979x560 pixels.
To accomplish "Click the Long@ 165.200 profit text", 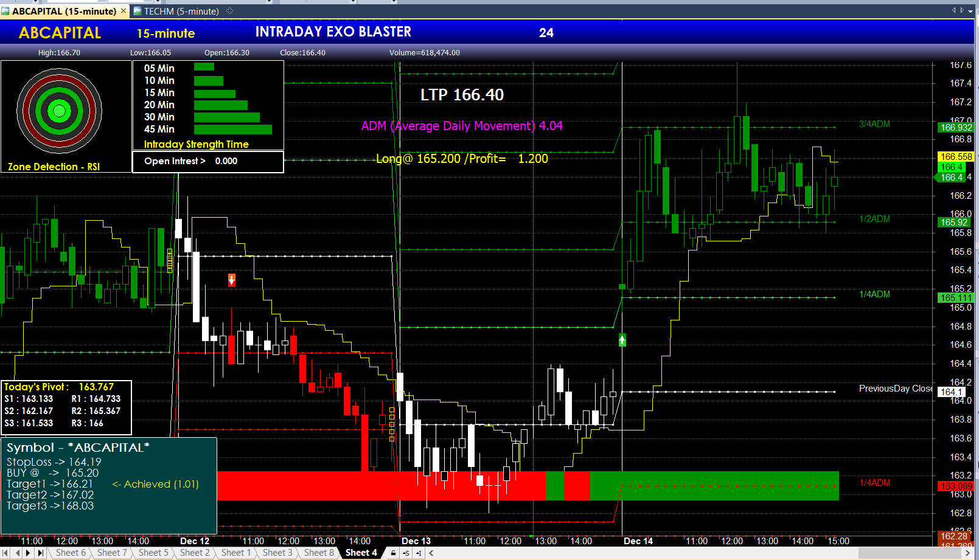I will 462,159.
